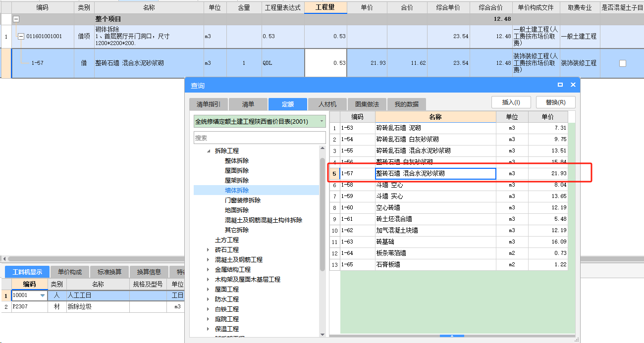Open the 换算信息 bottom tab
The width and height of the screenshot is (644, 343).
pos(149,272)
